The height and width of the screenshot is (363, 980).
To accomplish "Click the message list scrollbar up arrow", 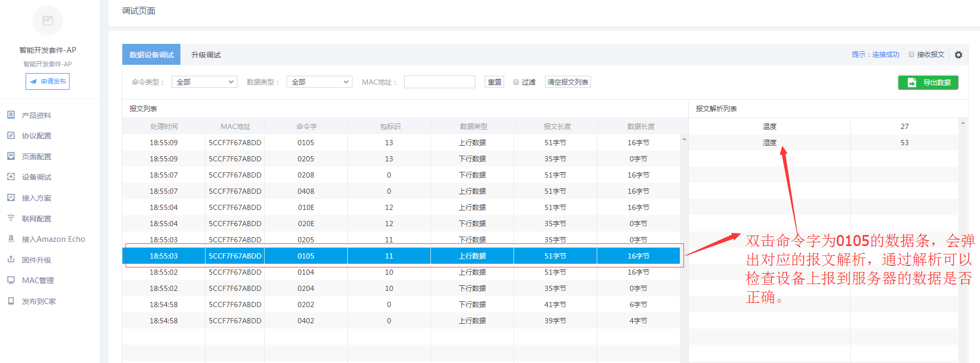I will click(x=684, y=139).
